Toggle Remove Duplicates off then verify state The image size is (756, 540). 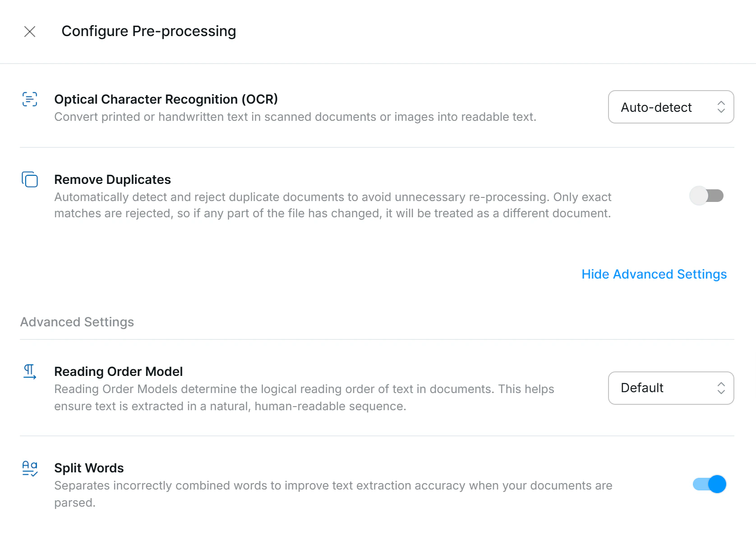coord(707,196)
